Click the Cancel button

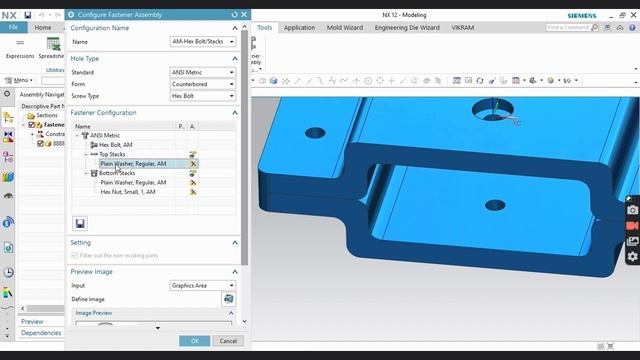(x=228, y=341)
